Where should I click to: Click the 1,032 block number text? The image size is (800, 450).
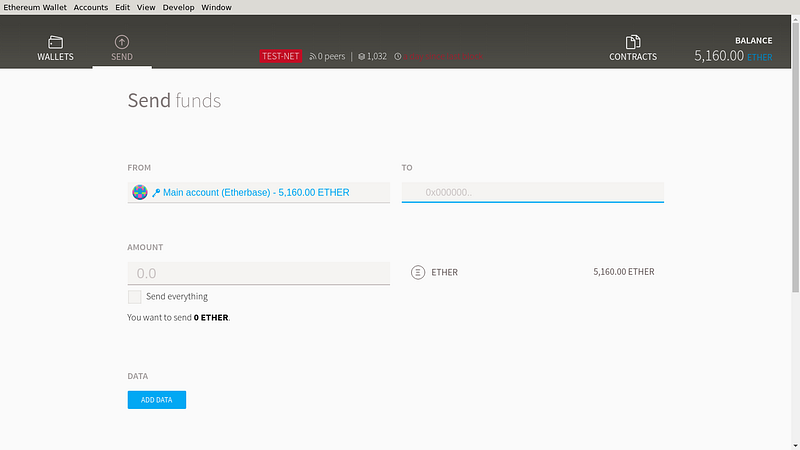tap(377, 56)
